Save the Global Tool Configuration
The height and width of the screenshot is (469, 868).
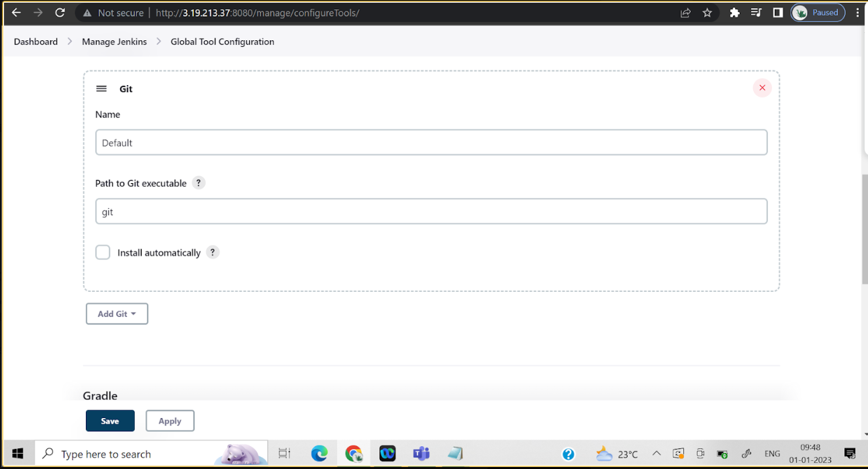(x=109, y=421)
